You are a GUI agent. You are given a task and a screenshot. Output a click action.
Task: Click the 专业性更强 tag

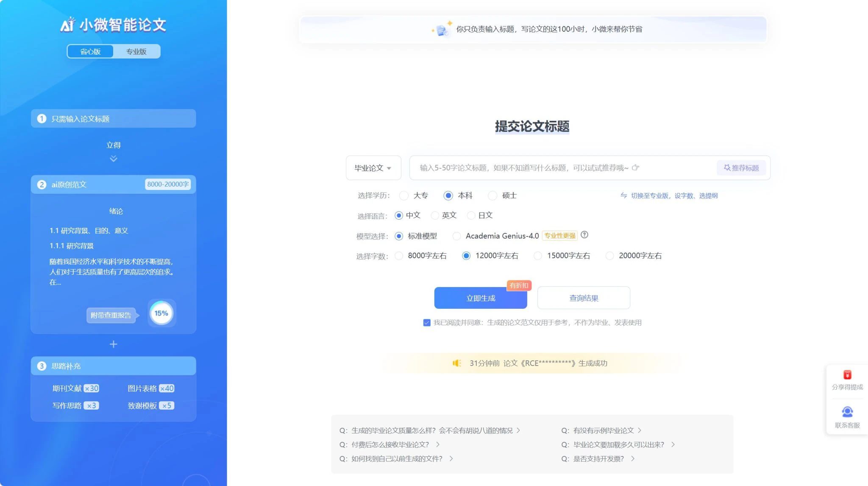coord(560,236)
